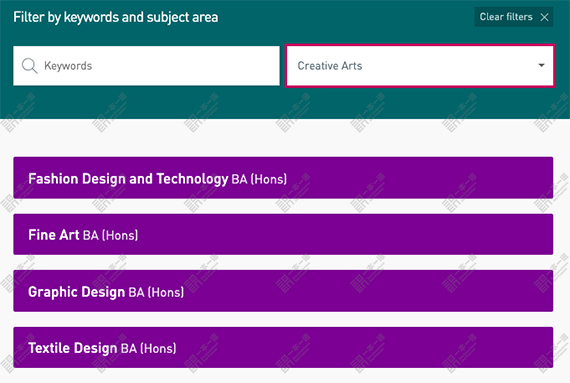Open the Creative Arts subject dropdown

point(420,66)
